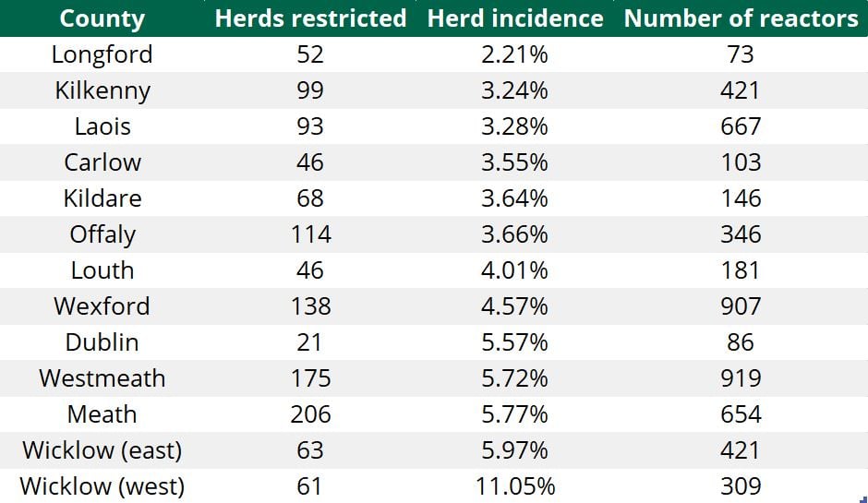The image size is (868, 503).
Task: Select the 11.05% herd incidence cell
Action: click(x=515, y=486)
